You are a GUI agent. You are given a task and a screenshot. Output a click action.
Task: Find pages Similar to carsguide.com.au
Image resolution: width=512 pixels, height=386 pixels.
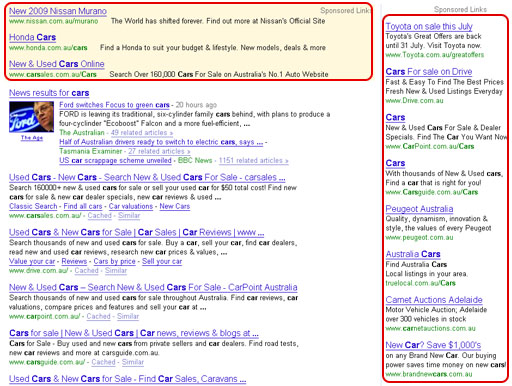click(133, 362)
